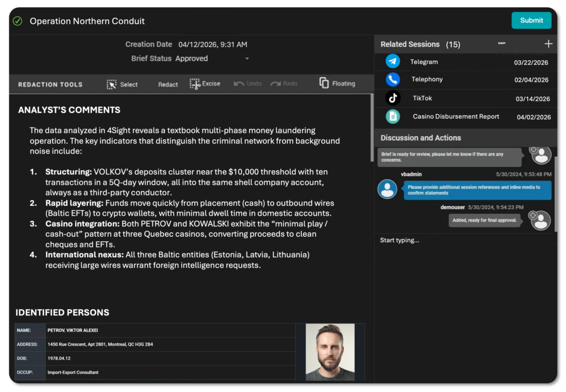Click occupation Import-Export Consultant
The width and height of the screenshot is (566, 392).
tap(73, 373)
